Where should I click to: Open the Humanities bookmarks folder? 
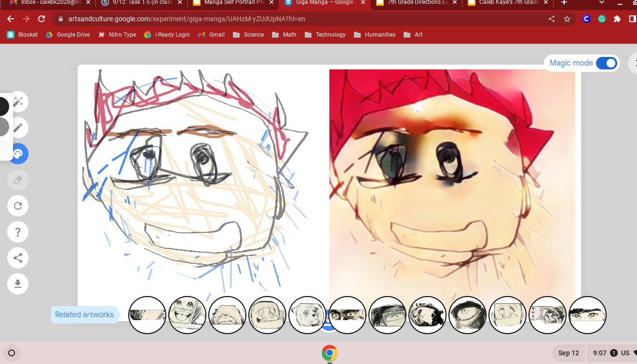pos(374,35)
